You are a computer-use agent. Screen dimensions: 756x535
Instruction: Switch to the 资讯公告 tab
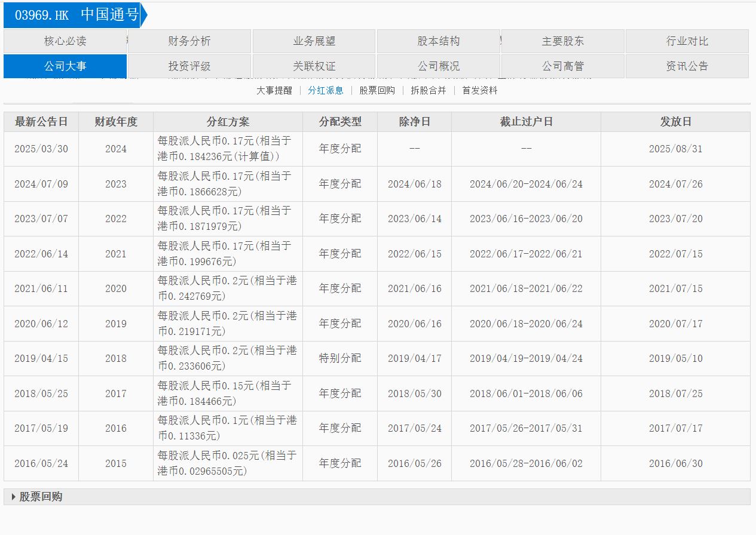coord(687,66)
